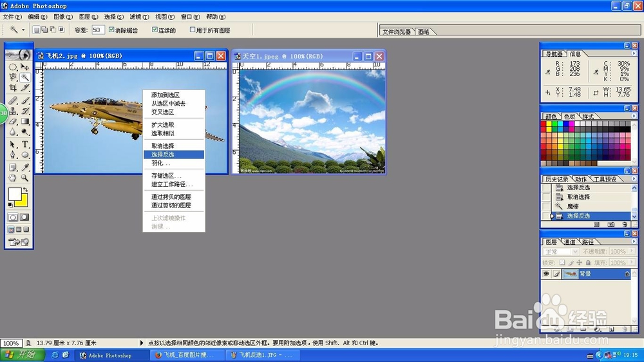The image size is (644, 362).
Task: Open layer opacity 不透明度 slider arrow
Action: point(632,251)
